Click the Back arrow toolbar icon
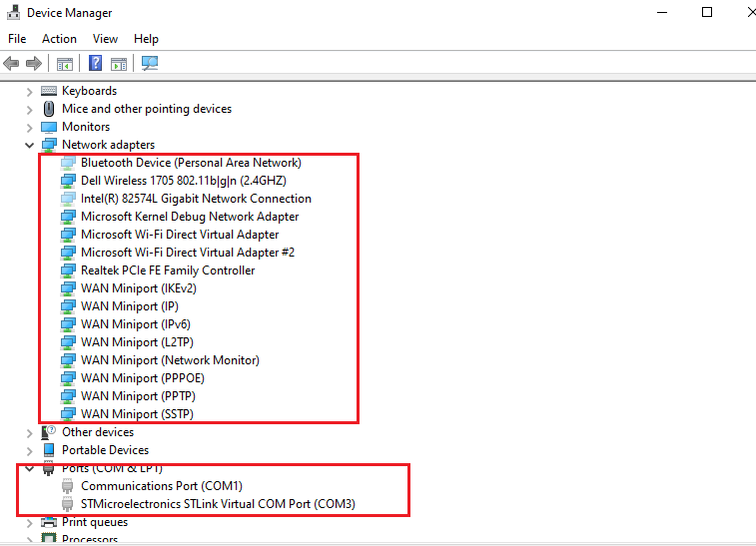The image size is (756, 546). 12,64
